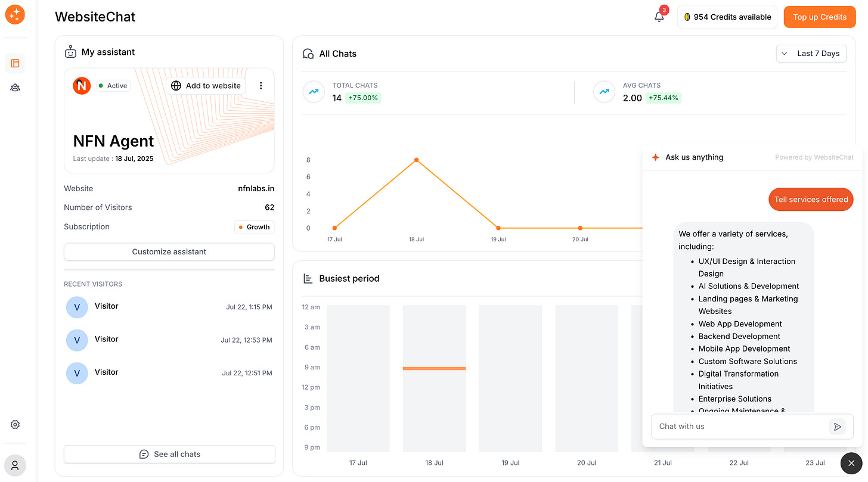Click the WebsiteChat orange logo icon

tap(15, 14)
